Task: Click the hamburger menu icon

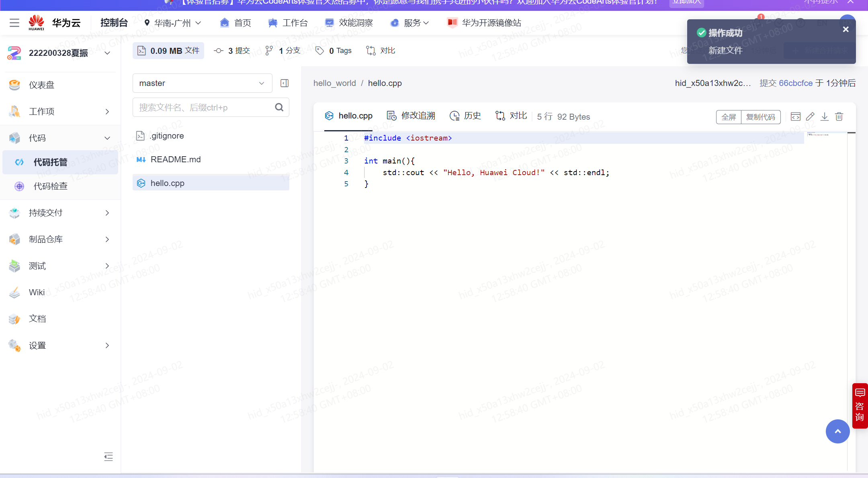Action: pos(14,23)
